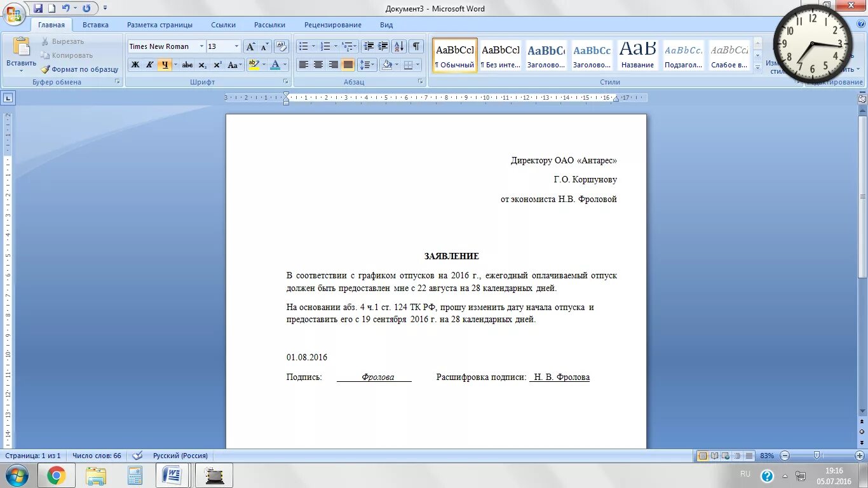Apply the Без интервала style

click(501, 55)
